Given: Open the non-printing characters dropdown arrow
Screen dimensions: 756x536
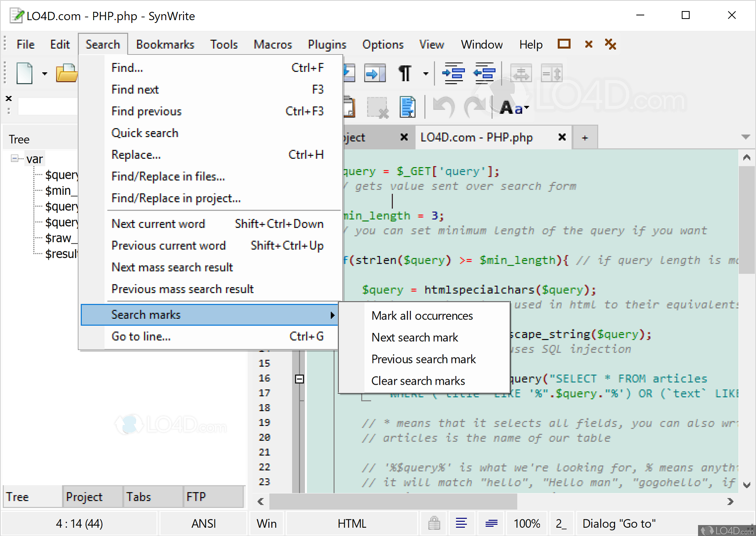Looking at the screenshot, I should pos(425,73).
